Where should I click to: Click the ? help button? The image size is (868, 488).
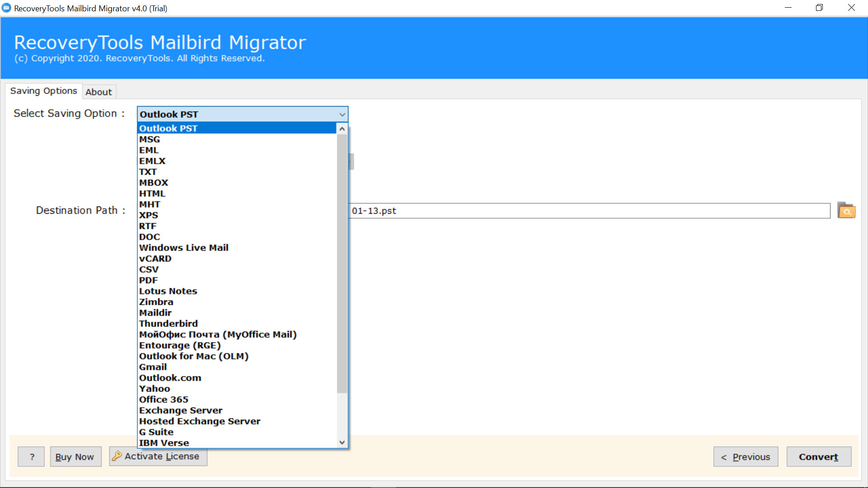click(x=31, y=456)
